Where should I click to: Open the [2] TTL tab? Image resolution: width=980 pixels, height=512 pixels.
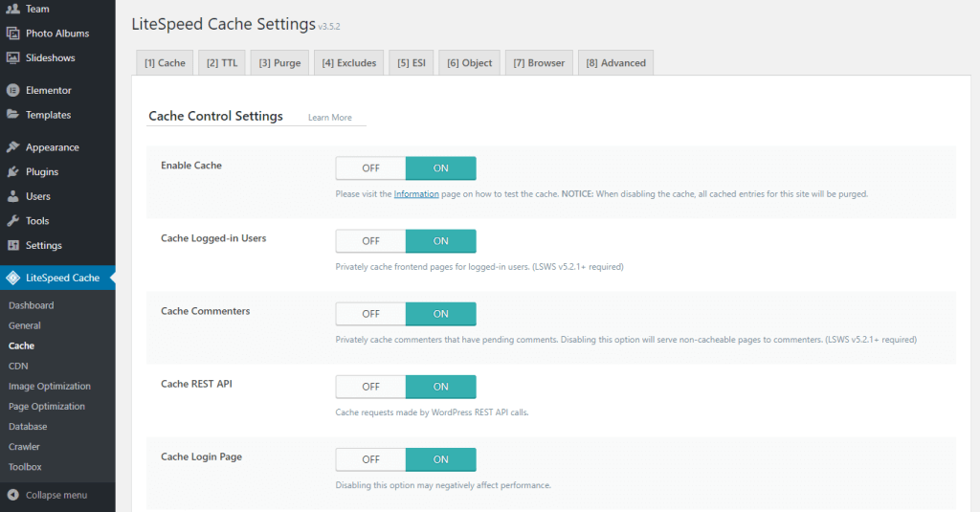pyautogui.click(x=222, y=63)
